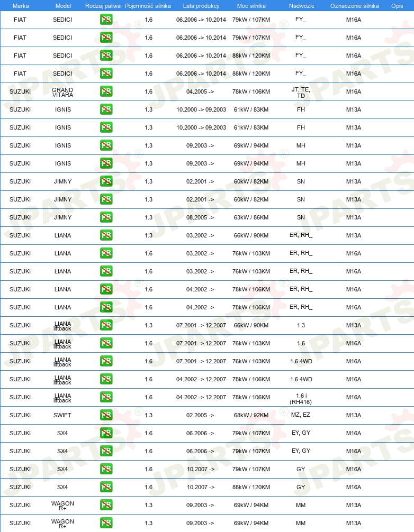414x532 pixels.
Task: Select the Model column header
Action: pos(63,6)
